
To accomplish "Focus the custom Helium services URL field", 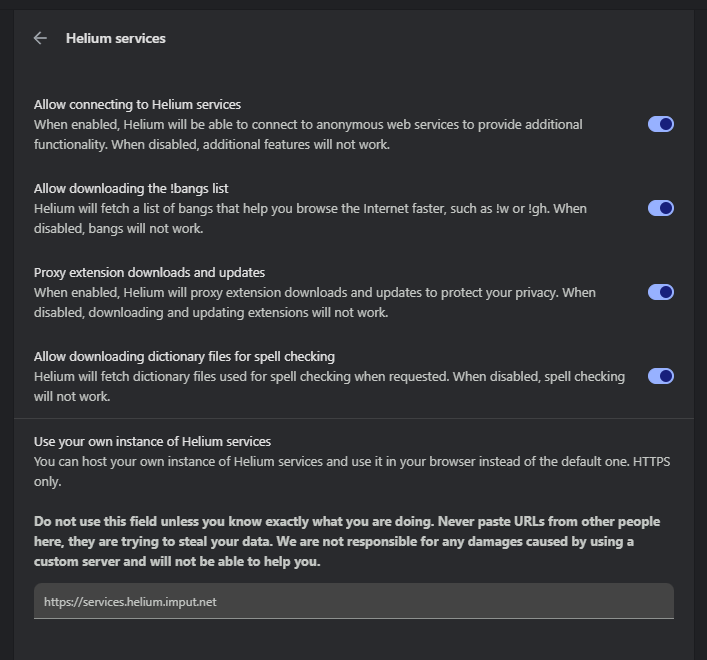I will [353, 602].
